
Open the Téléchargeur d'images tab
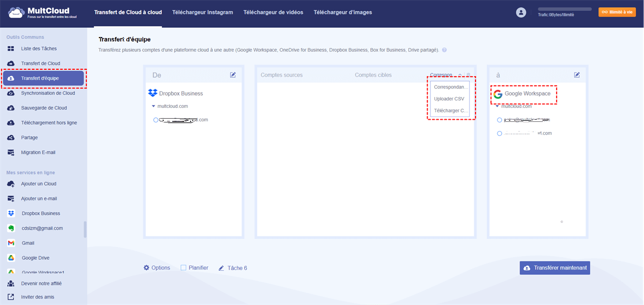click(x=343, y=12)
